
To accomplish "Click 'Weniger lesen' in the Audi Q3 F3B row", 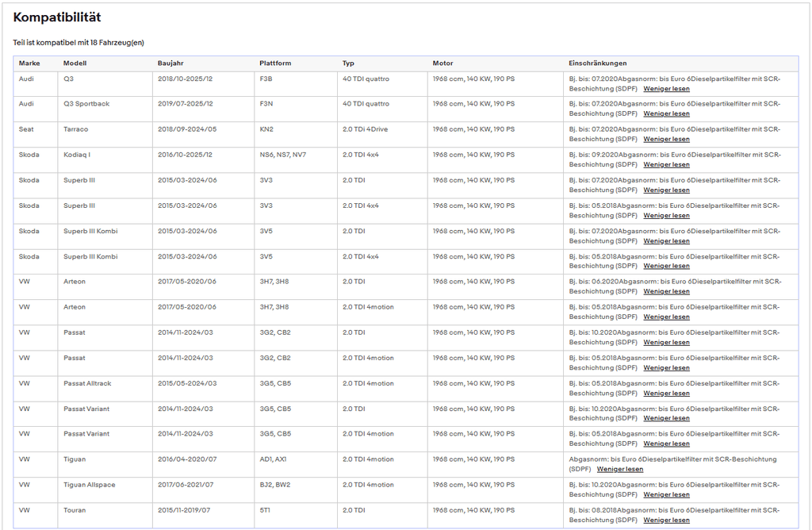I will pos(666,89).
